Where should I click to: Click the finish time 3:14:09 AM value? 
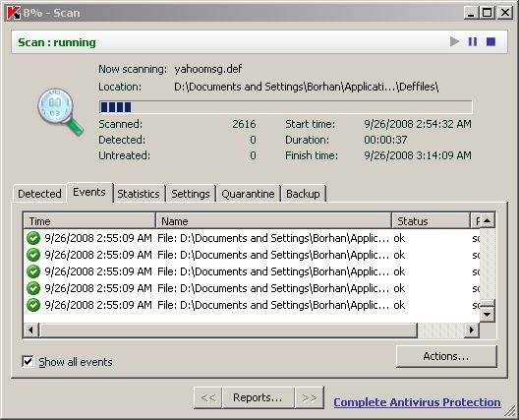coord(418,155)
